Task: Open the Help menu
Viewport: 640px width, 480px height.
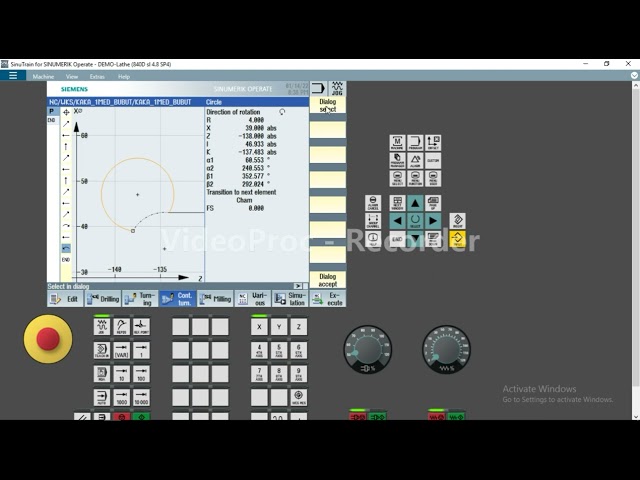Action: click(x=124, y=76)
